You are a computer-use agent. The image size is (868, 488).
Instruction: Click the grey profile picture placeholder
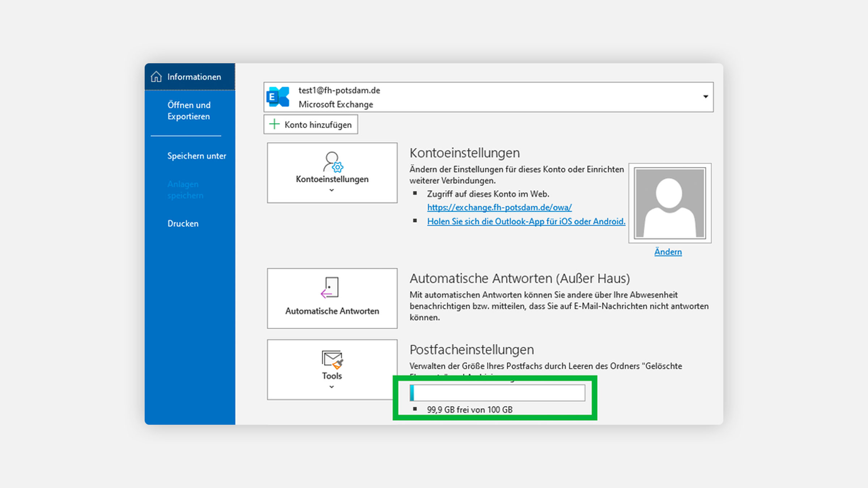(x=670, y=203)
